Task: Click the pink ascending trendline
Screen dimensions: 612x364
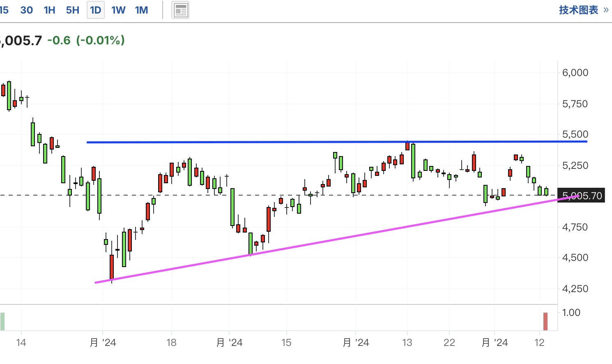Action: pos(337,240)
